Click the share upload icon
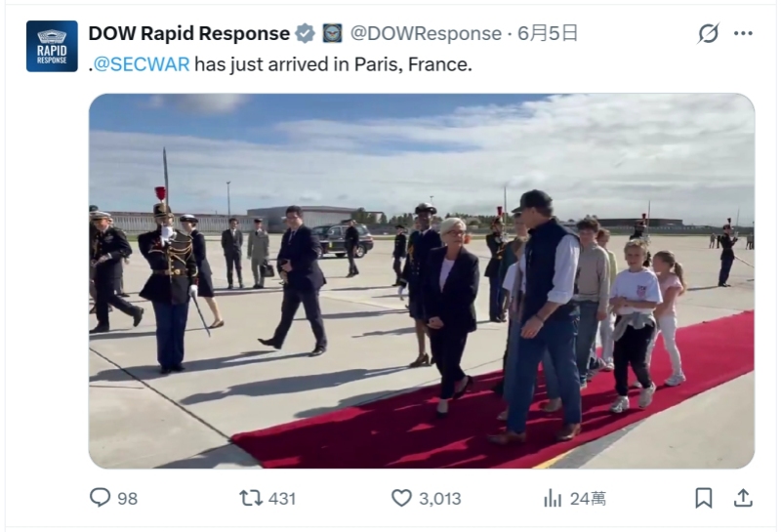The image size is (781, 532). coord(743,498)
